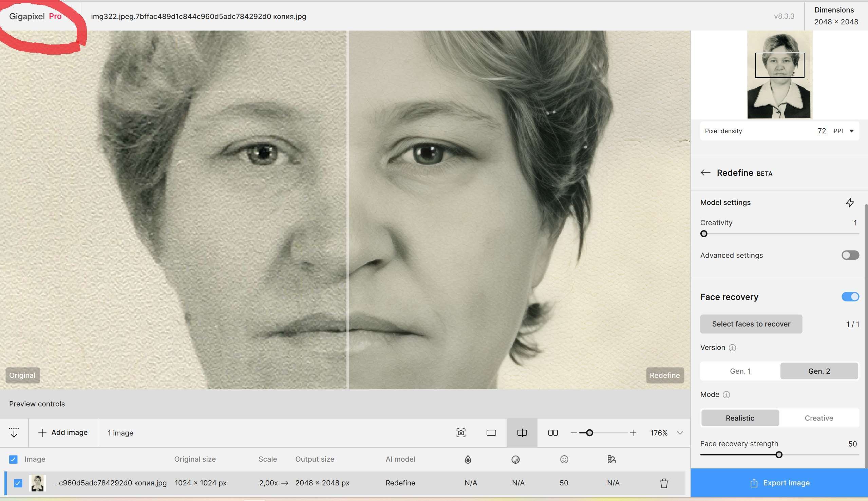Click the back arrow next to Redefine
The height and width of the screenshot is (501, 868).
[x=705, y=173]
